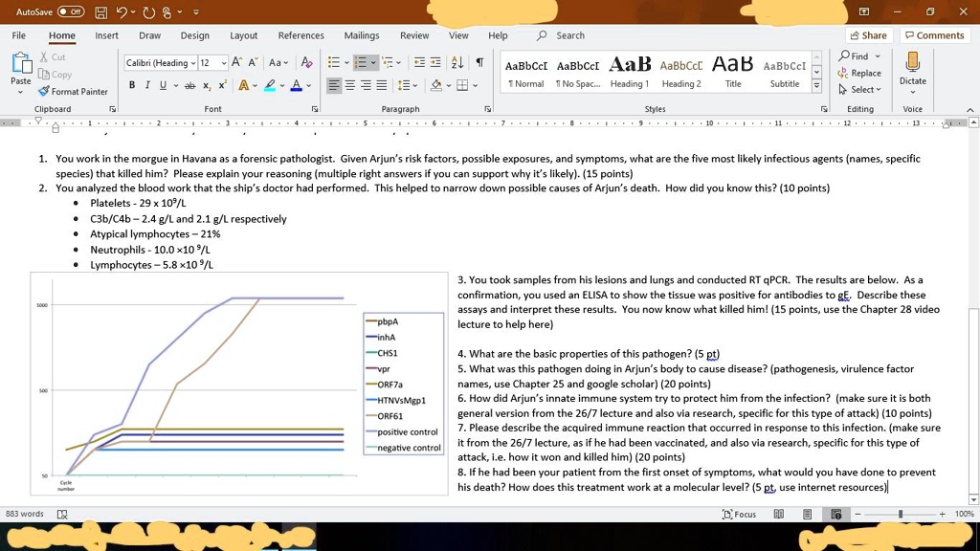The width and height of the screenshot is (980, 551).
Task: Toggle the AutoSave switch
Action: [71, 11]
